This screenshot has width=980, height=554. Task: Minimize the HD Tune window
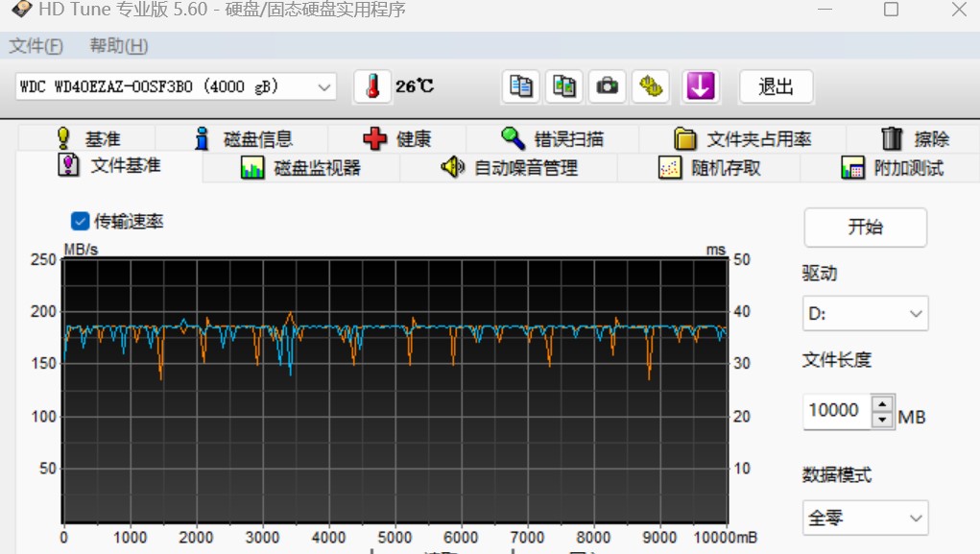click(x=825, y=10)
